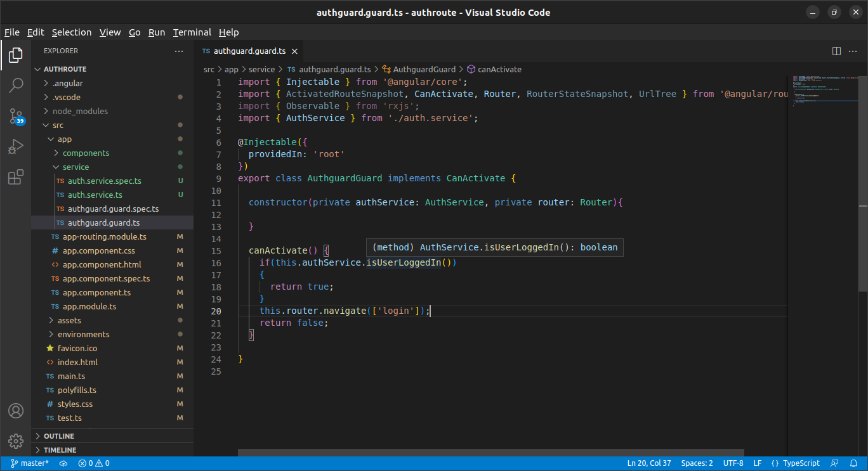Open main.ts in the explorer
Screen dimensions: 868x471
(x=112, y=376)
